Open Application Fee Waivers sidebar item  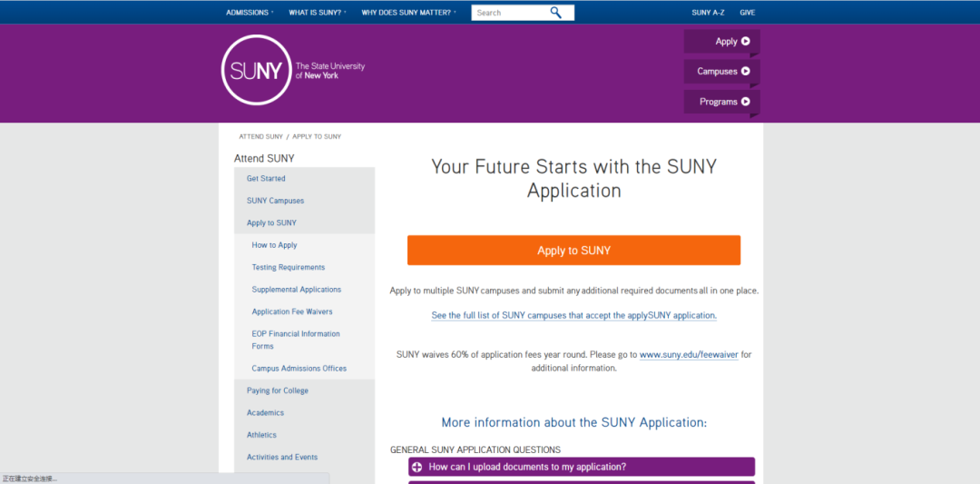pyautogui.click(x=292, y=311)
